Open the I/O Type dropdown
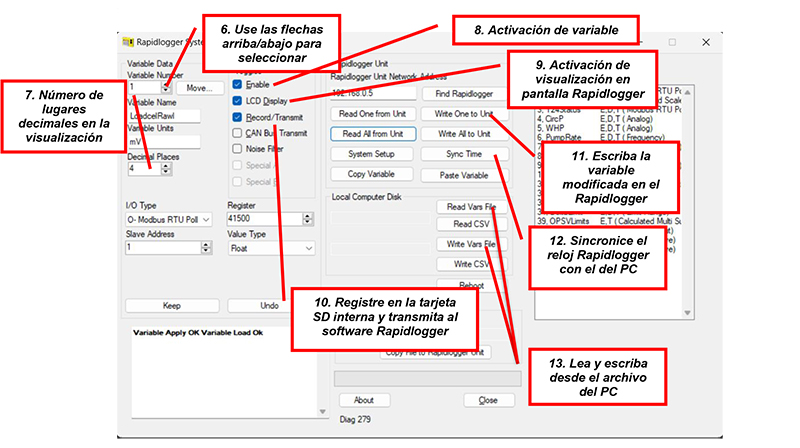800x448 pixels. (x=169, y=219)
